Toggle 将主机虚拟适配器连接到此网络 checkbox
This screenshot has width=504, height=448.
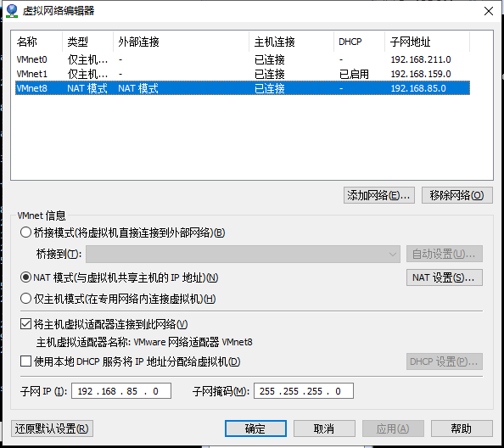(x=25, y=324)
